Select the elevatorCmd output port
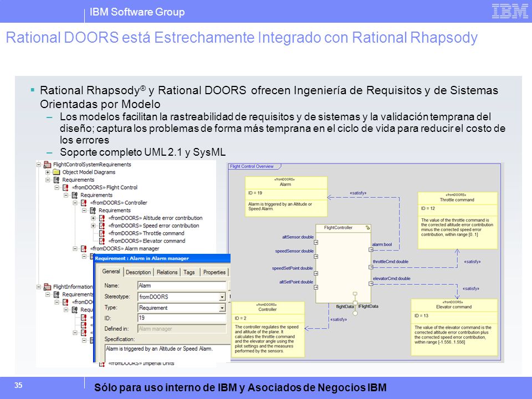 (x=371, y=284)
